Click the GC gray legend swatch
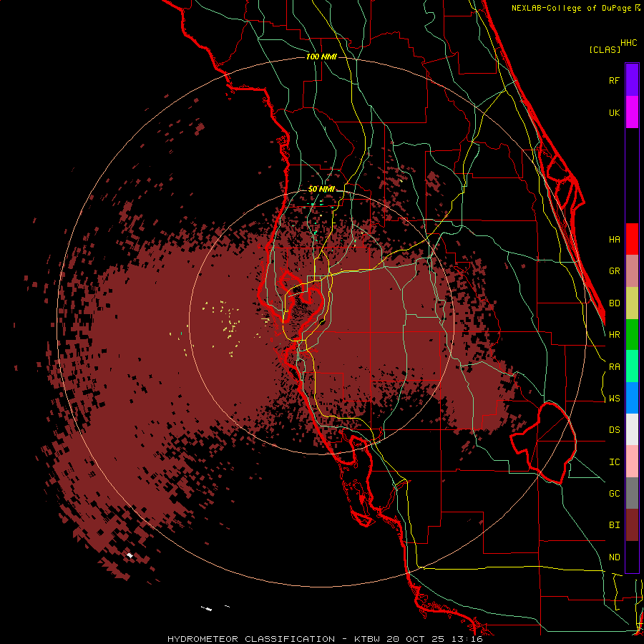This screenshot has height=644, width=644. click(x=632, y=493)
